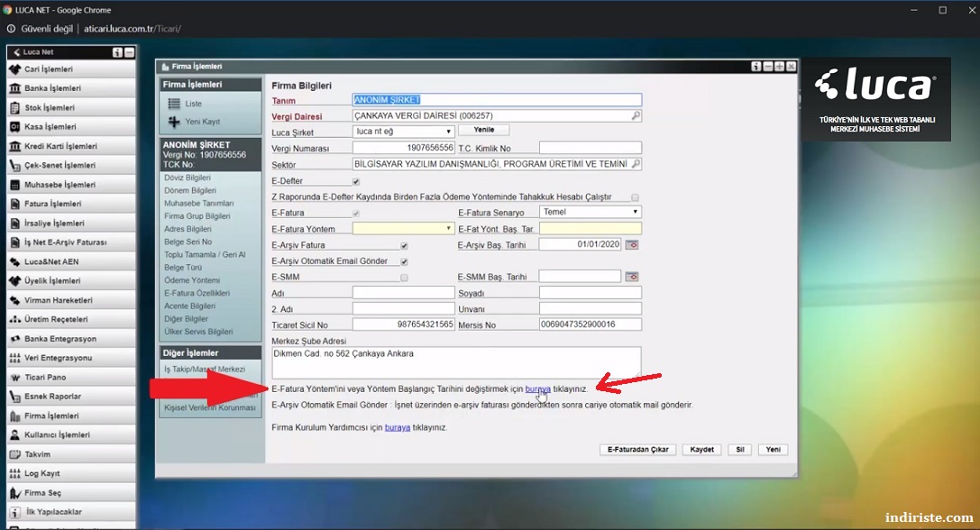The height and width of the screenshot is (530, 980).
Task: Toggle the Z Raporunda Tahakkuk Hesabı checkbox
Action: click(x=635, y=197)
